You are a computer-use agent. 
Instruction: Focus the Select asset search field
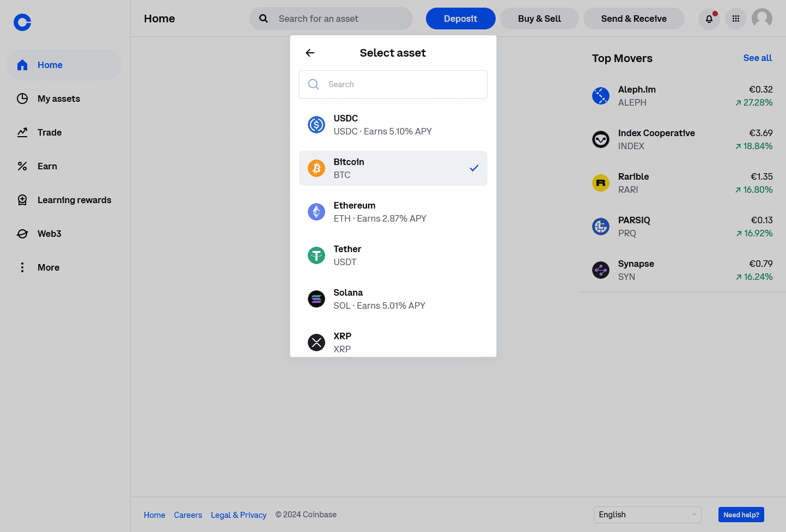point(393,84)
